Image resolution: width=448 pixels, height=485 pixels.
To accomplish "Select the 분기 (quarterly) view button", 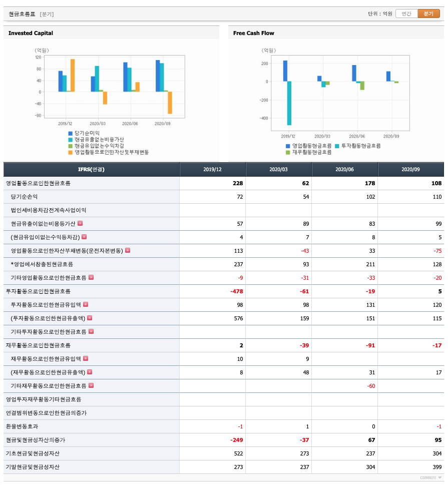I will (x=428, y=14).
